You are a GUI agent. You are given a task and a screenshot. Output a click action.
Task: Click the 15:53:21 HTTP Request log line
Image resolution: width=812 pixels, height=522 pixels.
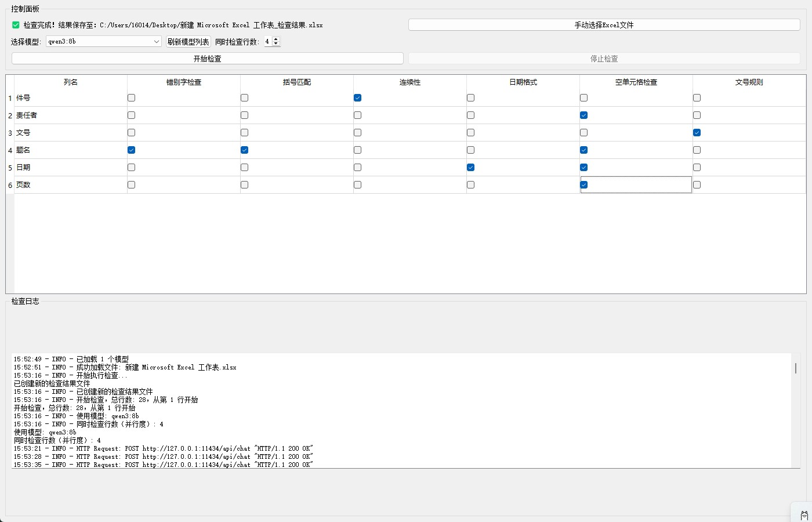click(164, 448)
